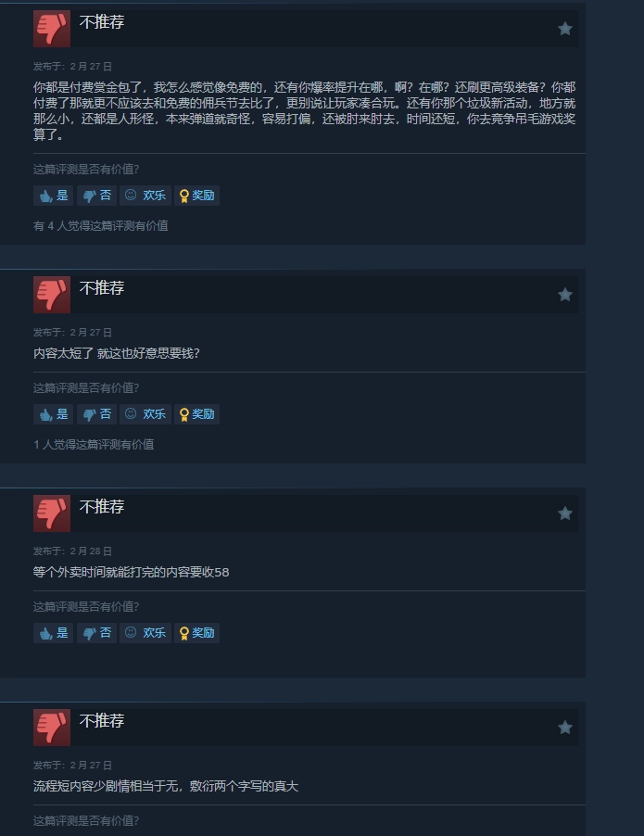Open the thumbs-down icon of the last review

[52, 728]
